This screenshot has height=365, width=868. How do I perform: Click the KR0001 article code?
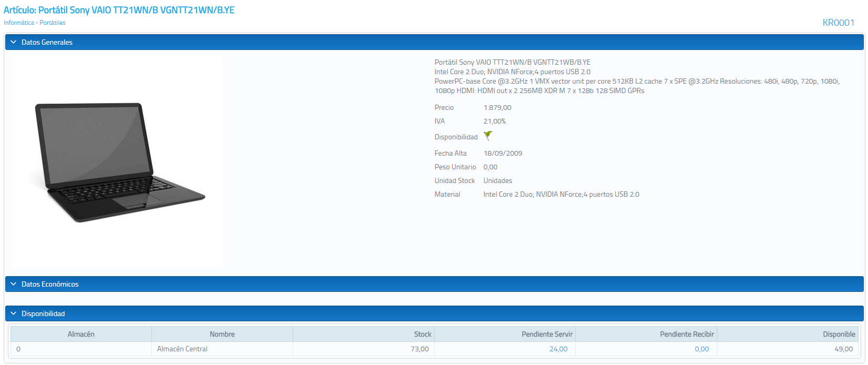[x=839, y=23]
